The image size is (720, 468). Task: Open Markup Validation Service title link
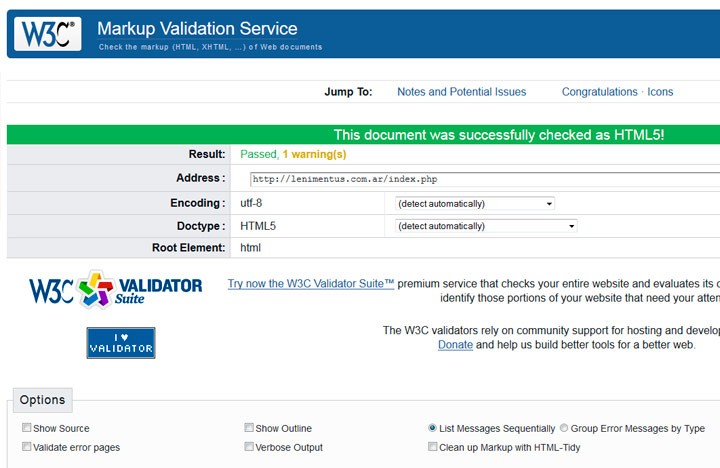point(197,29)
